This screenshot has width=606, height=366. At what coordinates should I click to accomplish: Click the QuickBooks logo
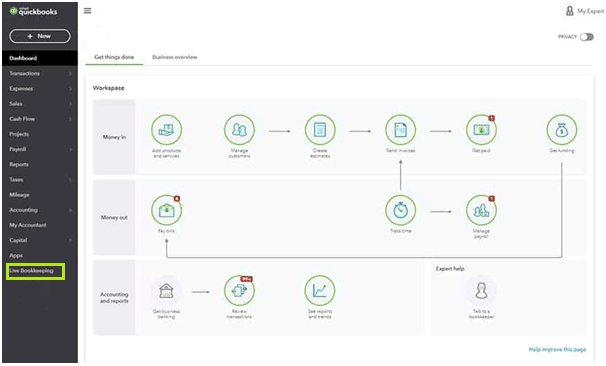33,11
